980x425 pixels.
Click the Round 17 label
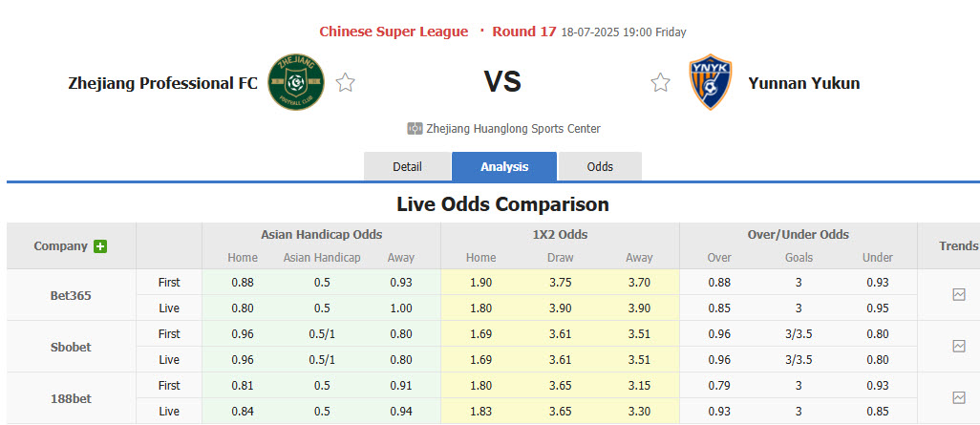[524, 32]
